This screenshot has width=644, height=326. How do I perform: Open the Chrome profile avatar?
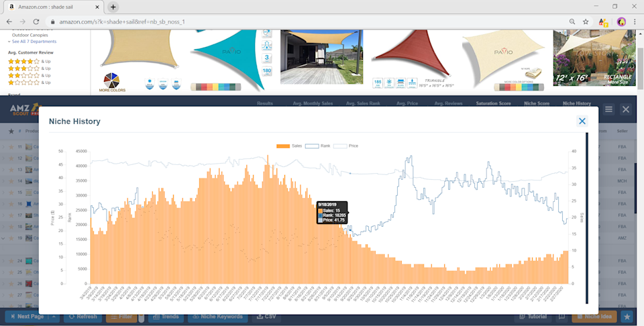[621, 21]
